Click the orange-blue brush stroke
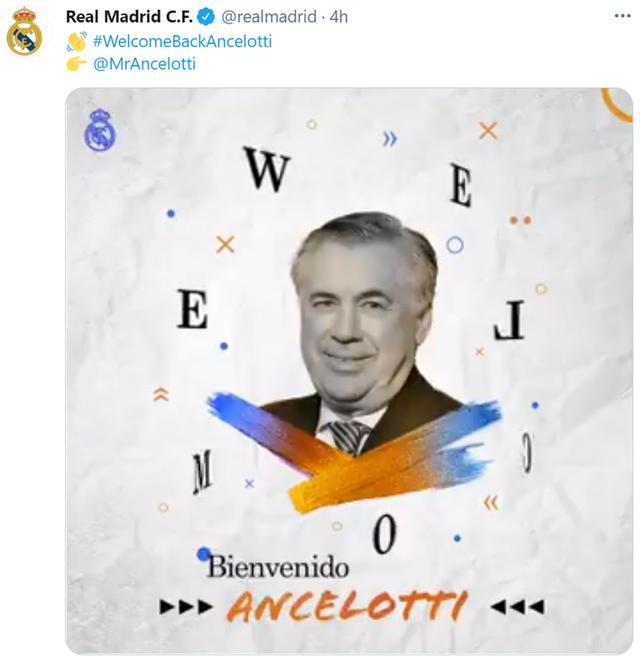Viewport: 640px width, 656px height. (x=356, y=450)
